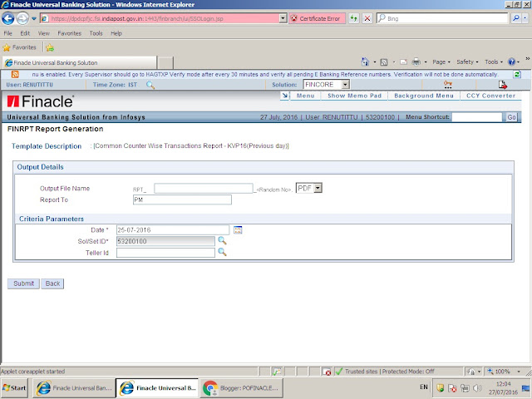Click the Back button on form
Screen dimensions: 532x399
(x=52, y=283)
